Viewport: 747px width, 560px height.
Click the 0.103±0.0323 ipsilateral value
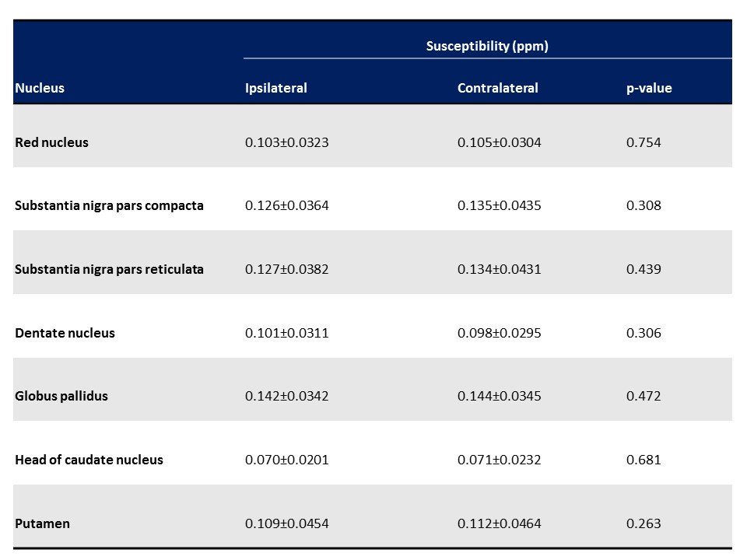click(286, 142)
